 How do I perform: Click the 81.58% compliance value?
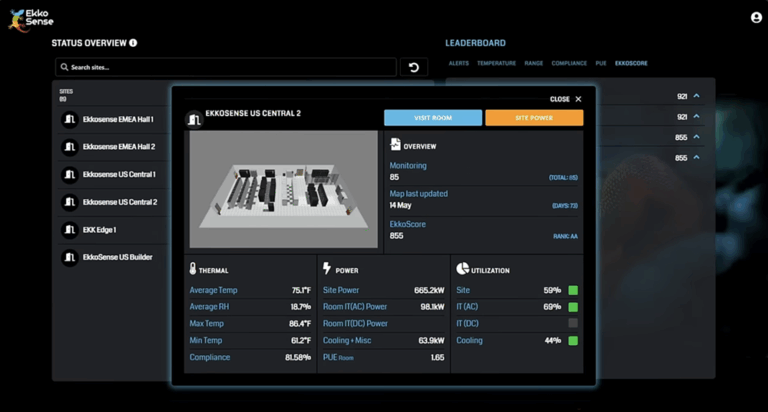(298, 357)
